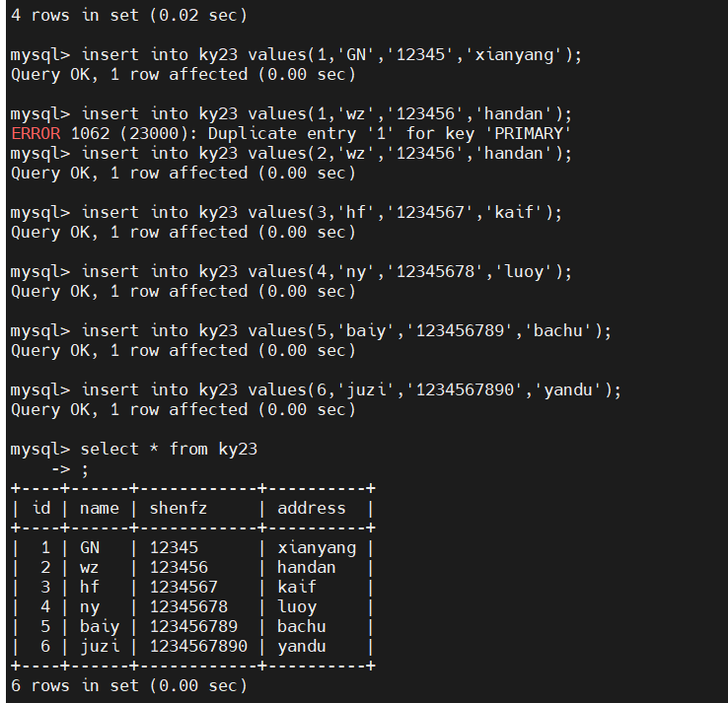
Task: Click the 'kaif' address cell
Action: (x=297, y=587)
